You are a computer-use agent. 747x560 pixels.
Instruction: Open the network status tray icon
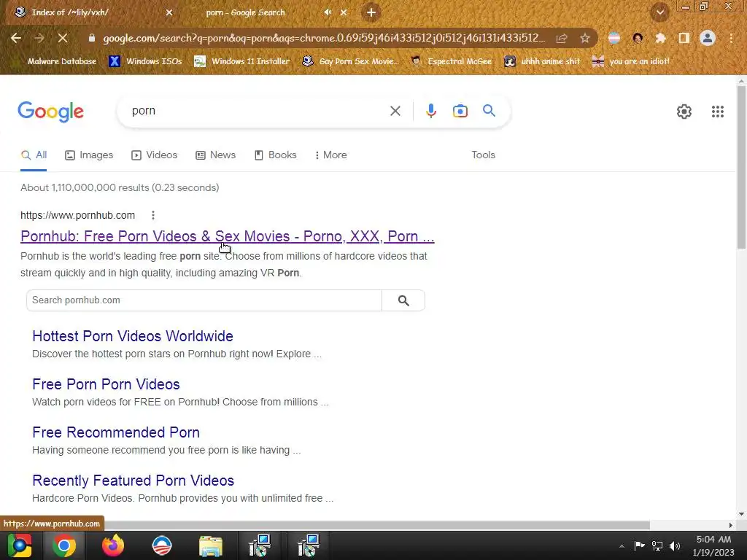coord(657,546)
